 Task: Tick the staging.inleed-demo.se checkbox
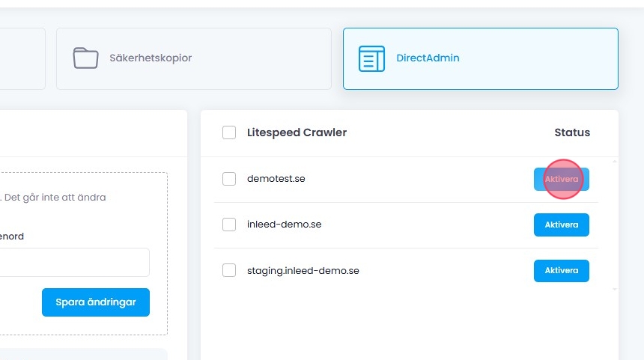[229, 270]
